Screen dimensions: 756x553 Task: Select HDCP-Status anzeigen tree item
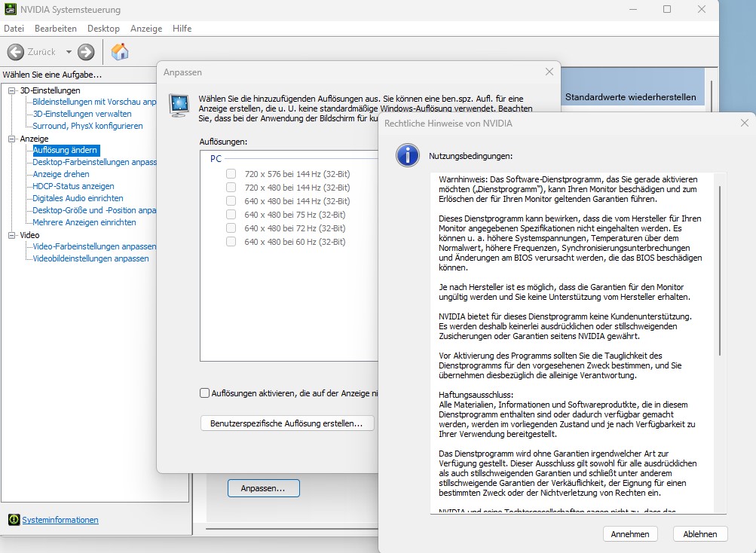[x=73, y=186]
